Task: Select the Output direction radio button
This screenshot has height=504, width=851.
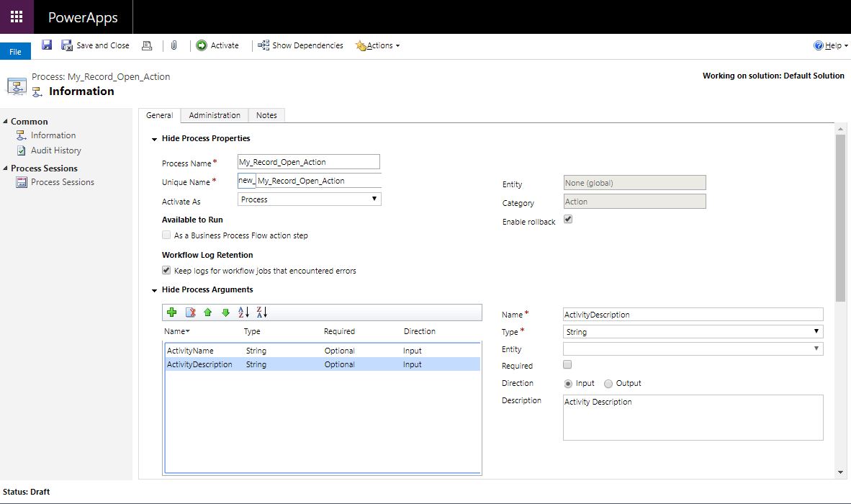Action: pyautogui.click(x=608, y=383)
